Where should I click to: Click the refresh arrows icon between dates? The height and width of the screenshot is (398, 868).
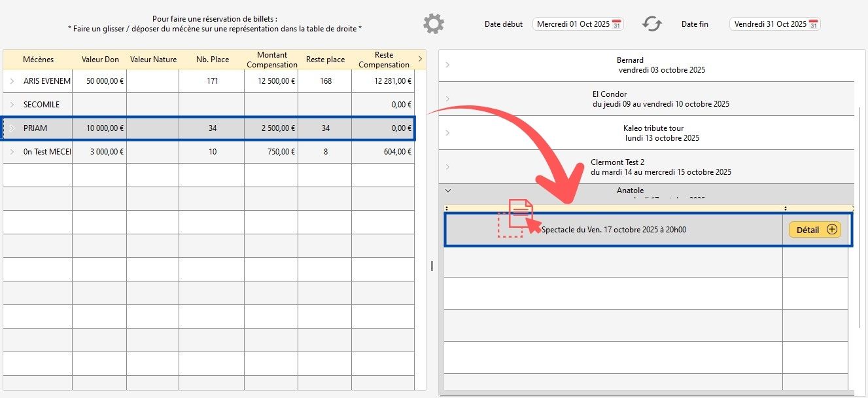pyautogui.click(x=651, y=24)
